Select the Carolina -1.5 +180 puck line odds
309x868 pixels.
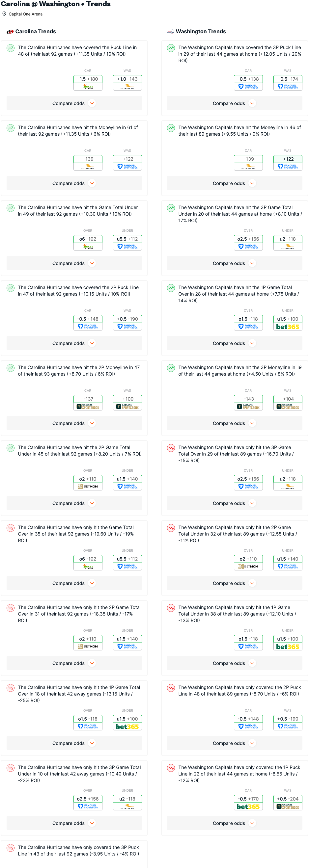pos(88,79)
